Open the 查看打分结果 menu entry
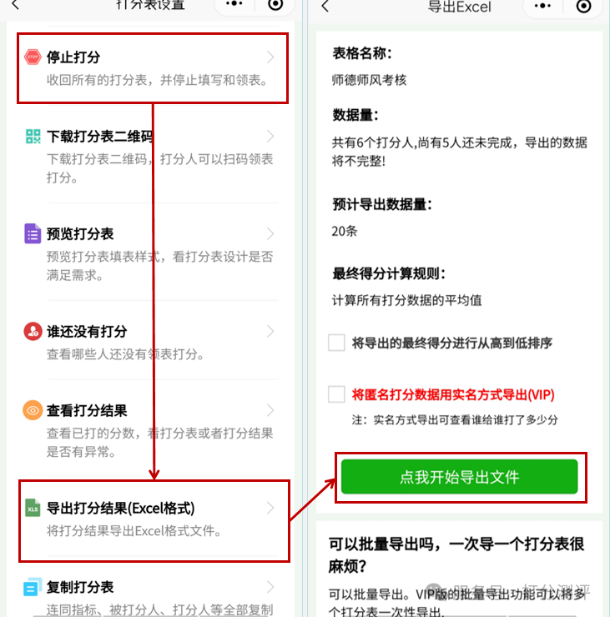612x619 pixels. tap(152, 430)
